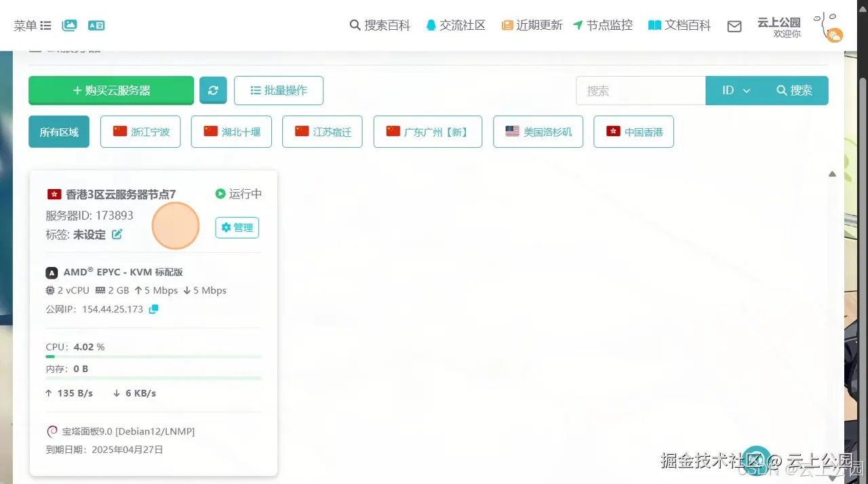The width and height of the screenshot is (868, 484).
Task: Edit the server tag marked 未设定
Action: (x=117, y=234)
